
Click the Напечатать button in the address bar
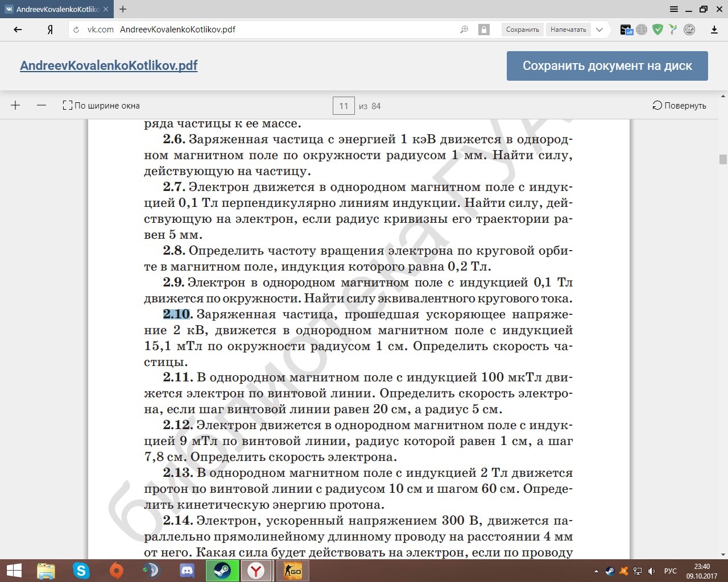[x=568, y=30]
